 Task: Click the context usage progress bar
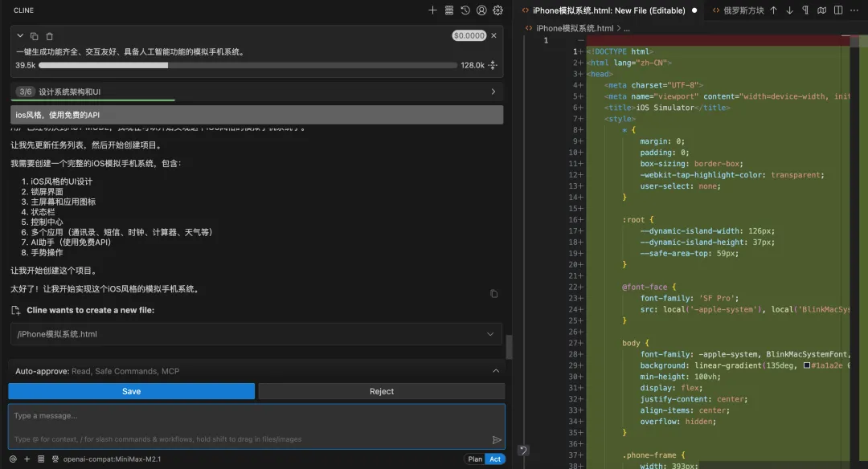[248, 65]
